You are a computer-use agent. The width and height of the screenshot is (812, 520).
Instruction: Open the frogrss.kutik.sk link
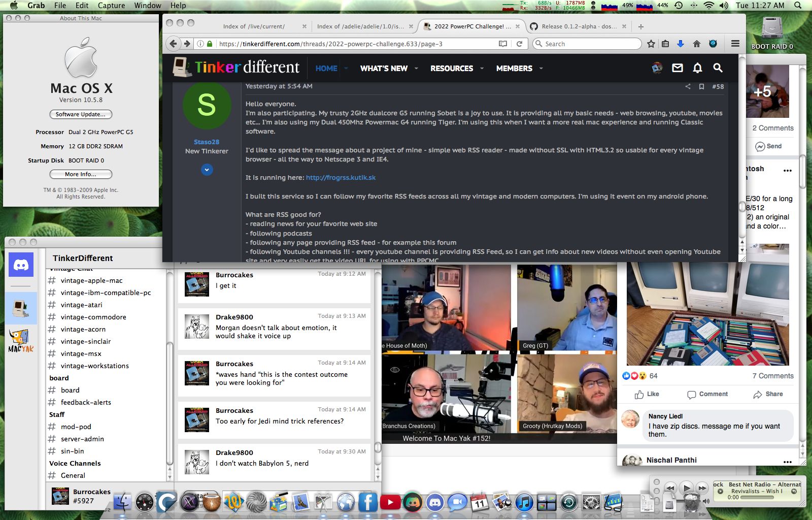(341, 178)
